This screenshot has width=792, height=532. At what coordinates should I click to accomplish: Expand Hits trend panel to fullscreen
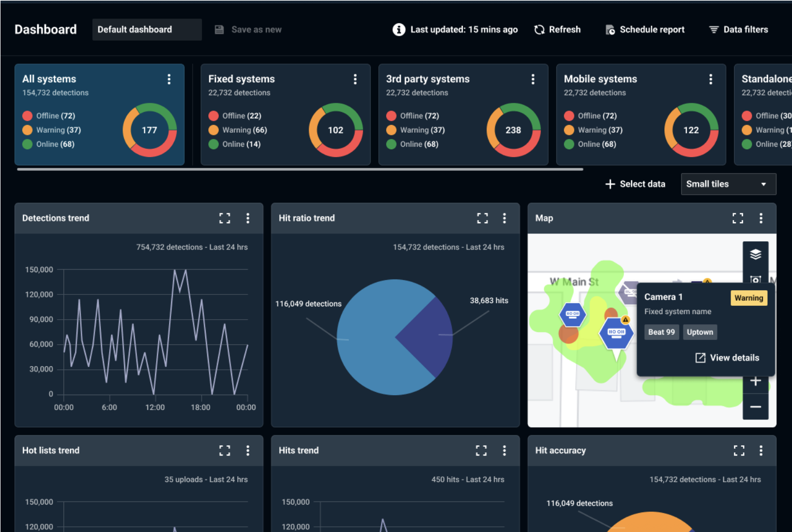tap(481, 451)
